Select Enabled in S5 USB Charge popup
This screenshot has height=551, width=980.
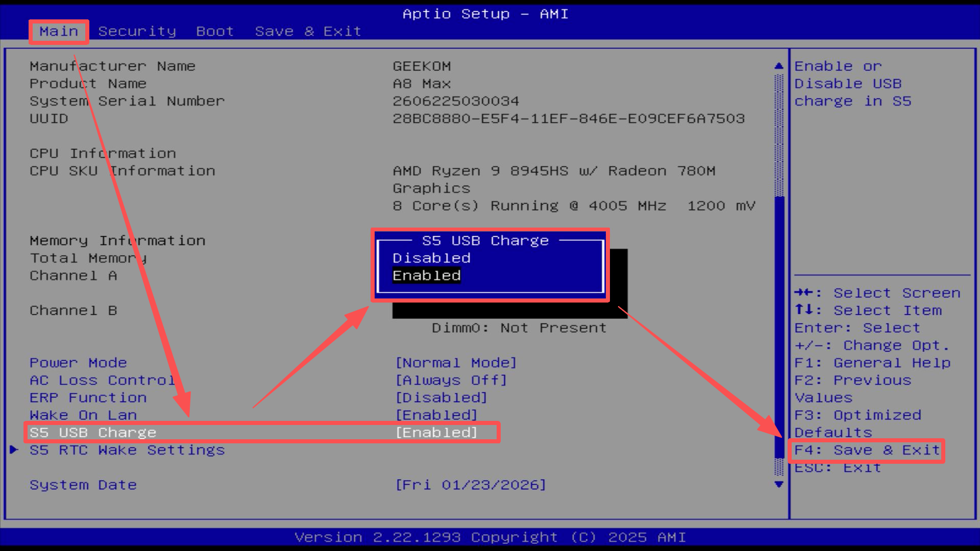tap(427, 275)
